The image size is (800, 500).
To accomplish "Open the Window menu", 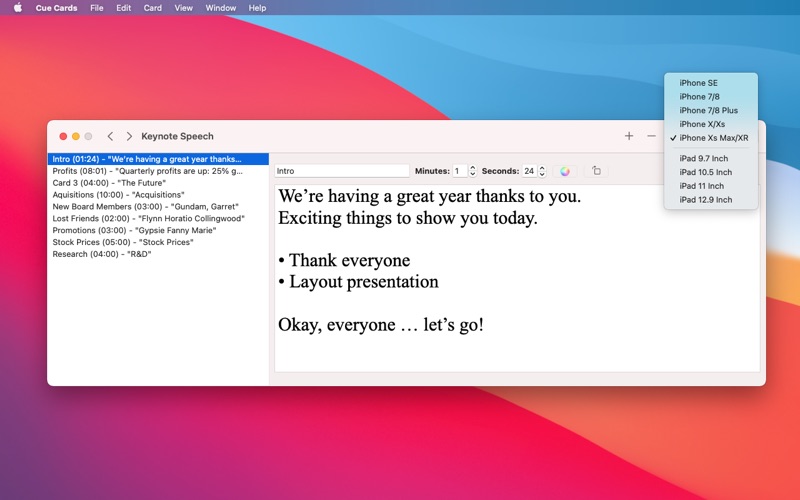I will (220, 8).
